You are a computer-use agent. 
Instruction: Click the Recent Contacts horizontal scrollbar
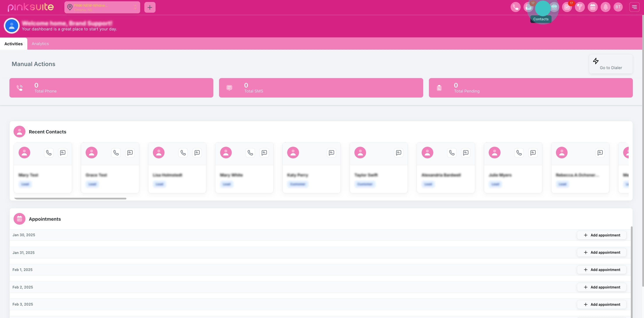coord(70,198)
